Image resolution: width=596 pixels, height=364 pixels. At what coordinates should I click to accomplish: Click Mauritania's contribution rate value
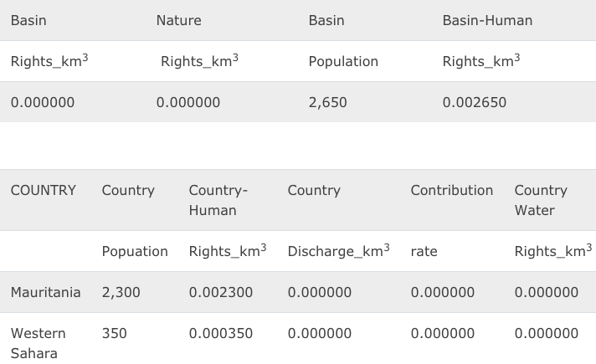tap(442, 292)
